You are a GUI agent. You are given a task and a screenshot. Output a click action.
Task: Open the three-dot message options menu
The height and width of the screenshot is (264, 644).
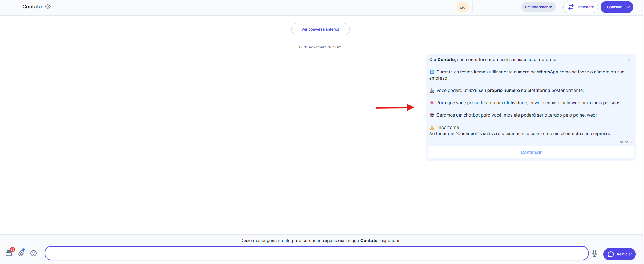click(629, 61)
